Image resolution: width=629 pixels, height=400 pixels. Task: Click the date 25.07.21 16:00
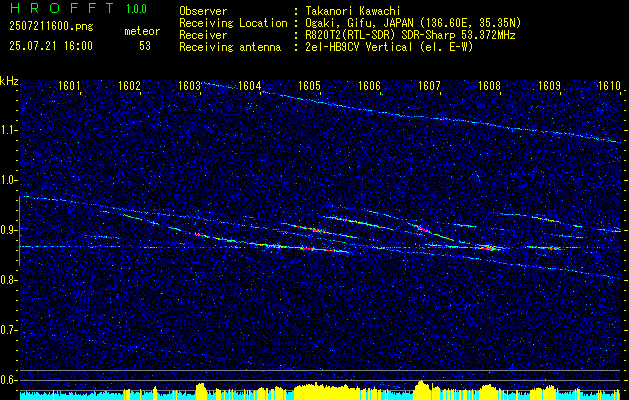click(x=51, y=46)
